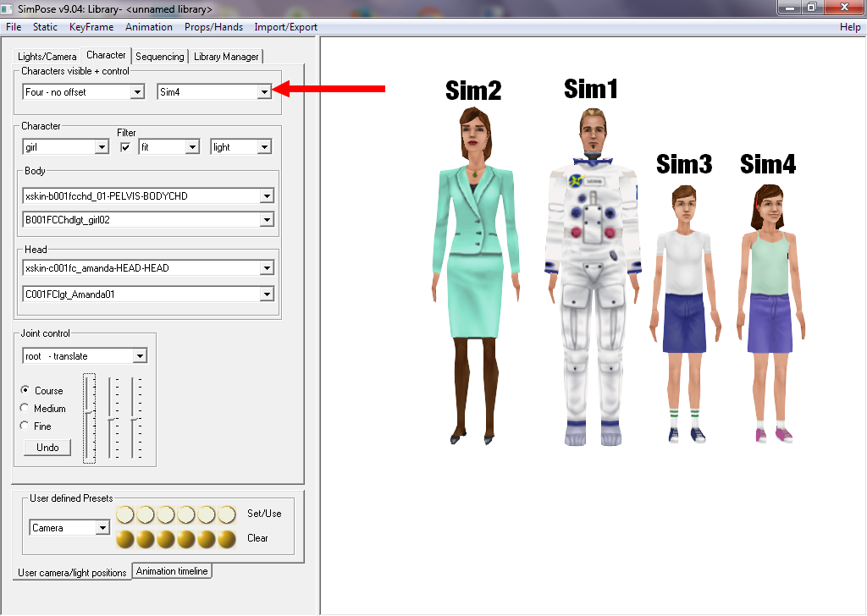Image resolution: width=867 pixels, height=616 pixels.
Task: Toggle the Filter checkbox
Action: point(126,147)
